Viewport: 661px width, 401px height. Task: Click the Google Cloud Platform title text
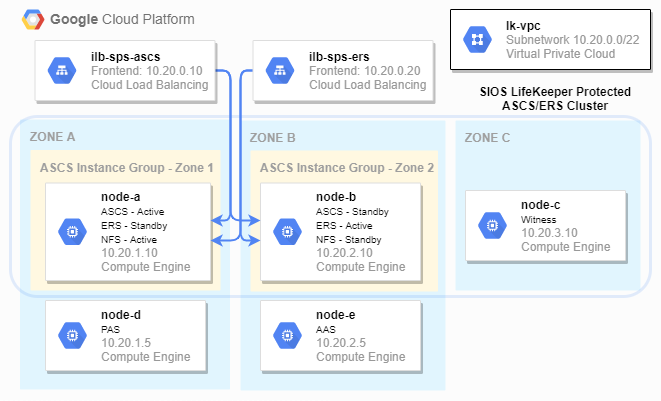[122, 20]
